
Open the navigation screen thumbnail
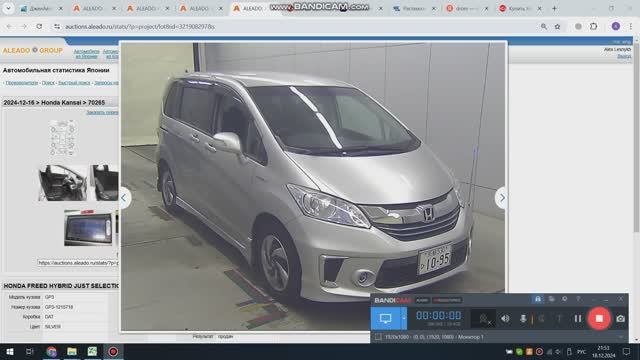[x=88, y=228]
